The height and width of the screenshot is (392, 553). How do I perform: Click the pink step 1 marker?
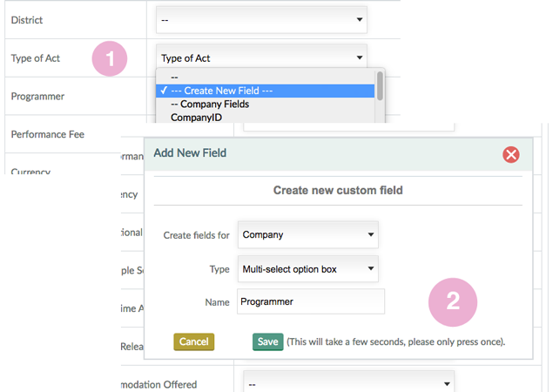pyautogui.click(x=110, y=59)
